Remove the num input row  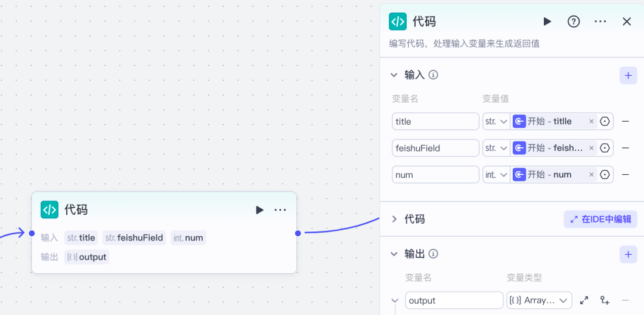625,175
